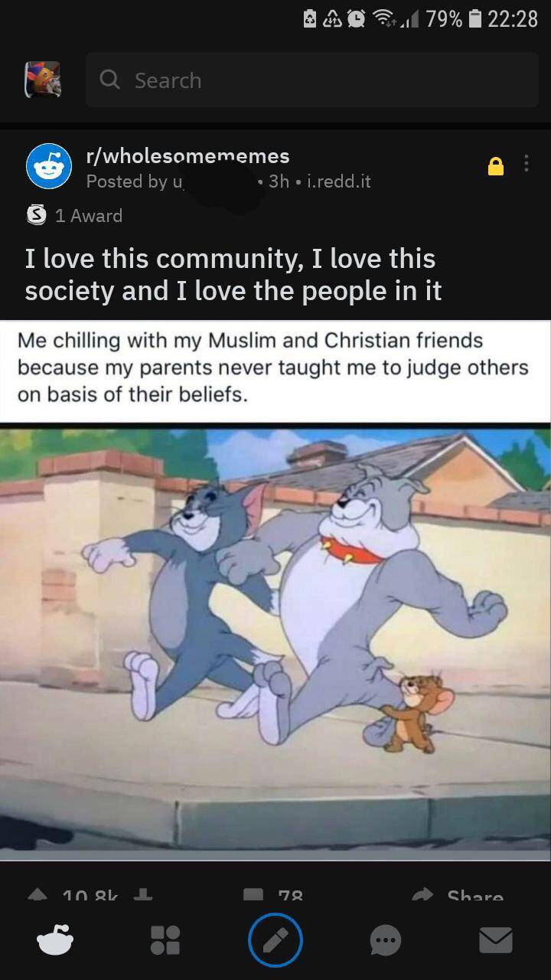The width and height of the screenshot is (551, 980).
Task: Open the Tom and Jerry meme image
Action: [x=275, y=590]
